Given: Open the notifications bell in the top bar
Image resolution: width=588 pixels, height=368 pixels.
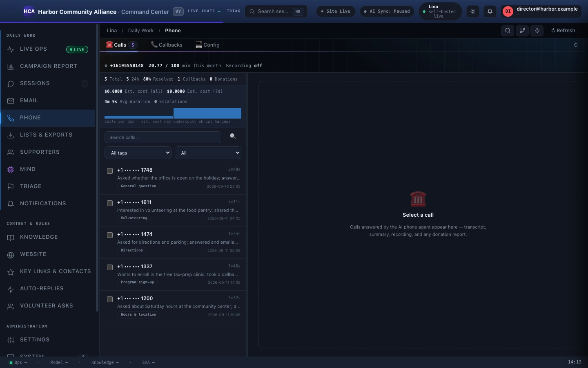Looking at the screenshot, I should 490,11.
